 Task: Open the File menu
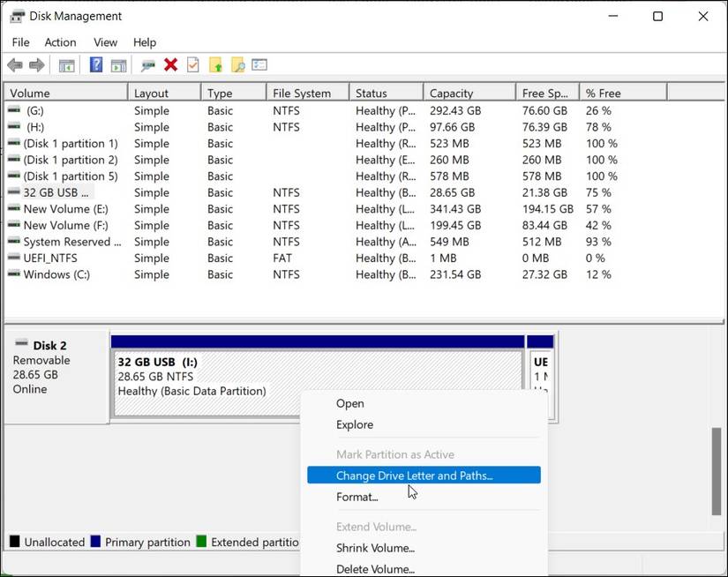[20, 42]
